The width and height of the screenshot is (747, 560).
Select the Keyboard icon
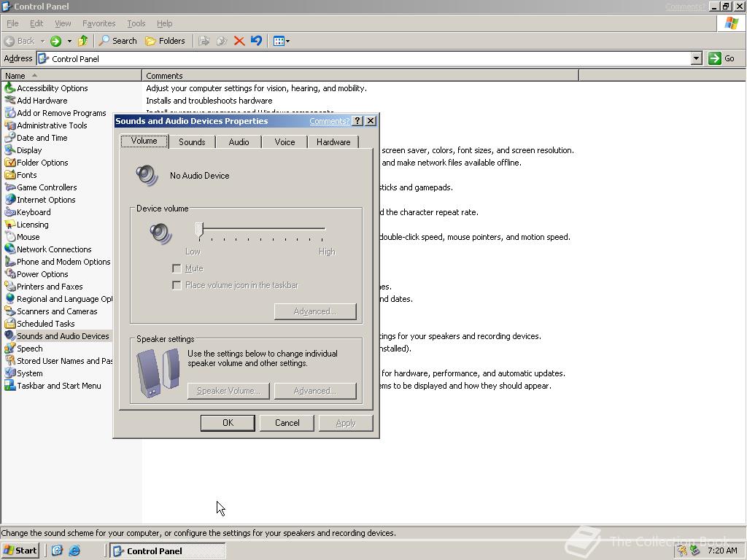[10, 212]
